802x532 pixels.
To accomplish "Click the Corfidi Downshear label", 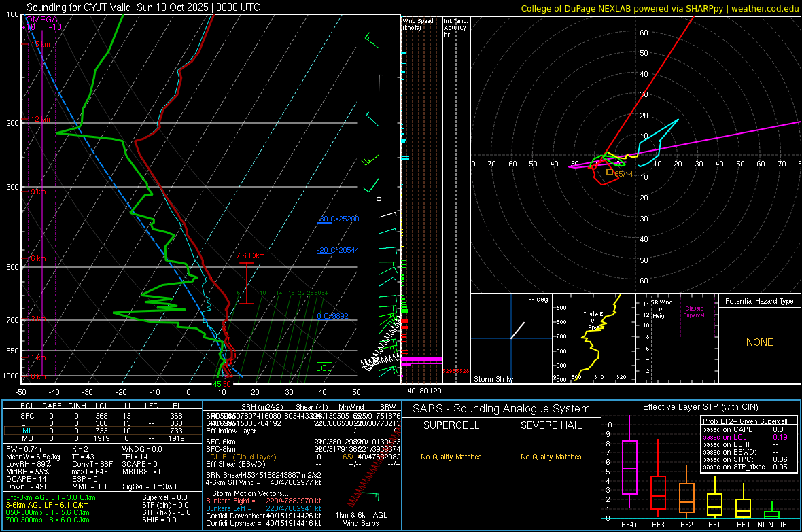I will click(x=235, y=516).
